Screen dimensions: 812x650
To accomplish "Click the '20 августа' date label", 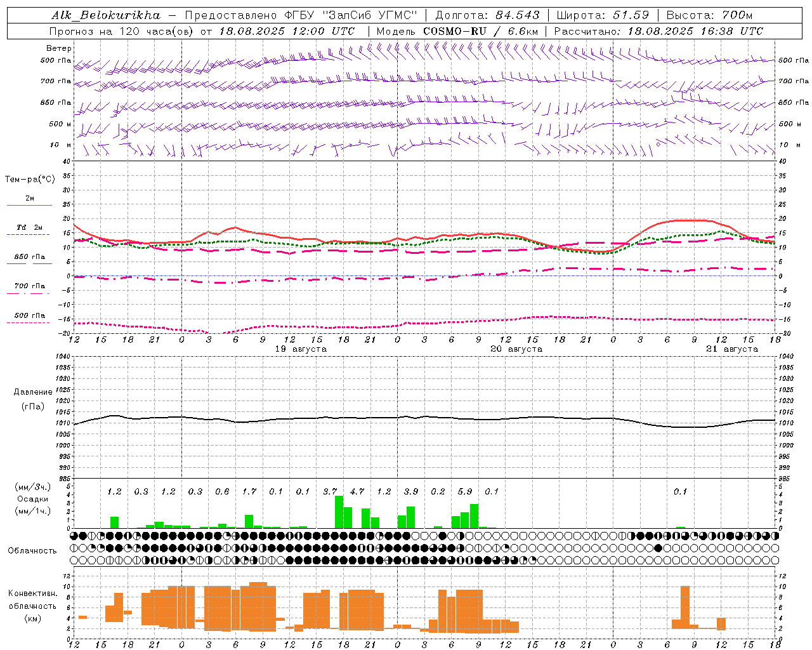I will point(516,349).
